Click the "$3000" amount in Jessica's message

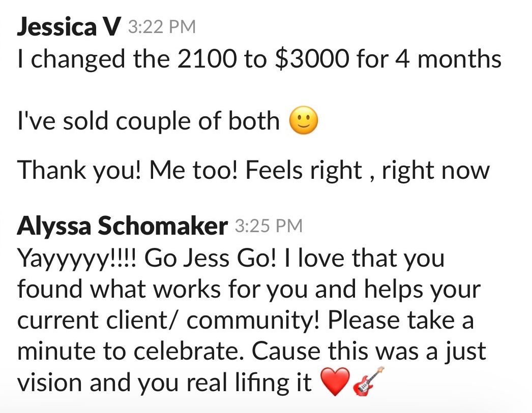[311, 59]
